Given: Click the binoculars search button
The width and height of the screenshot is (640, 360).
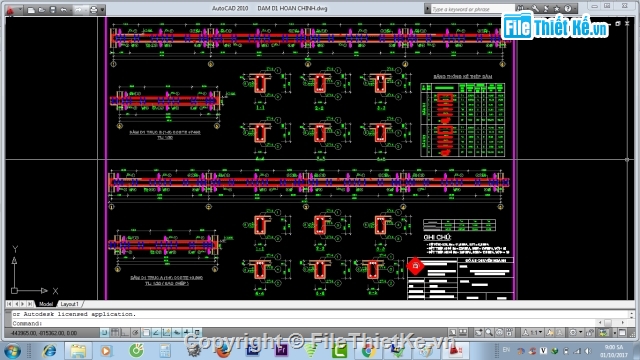Looking at the screenshot, I should [520, 9].
